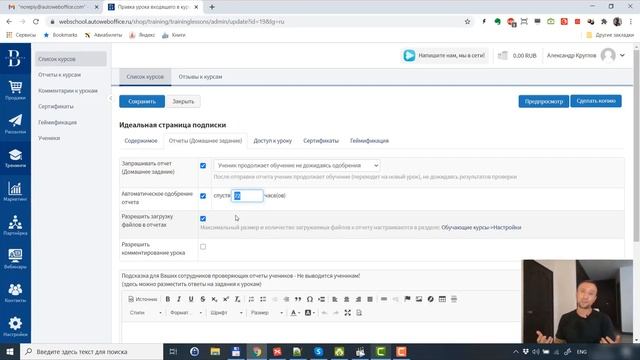Open the live chat icon in header

coord(409,56)
